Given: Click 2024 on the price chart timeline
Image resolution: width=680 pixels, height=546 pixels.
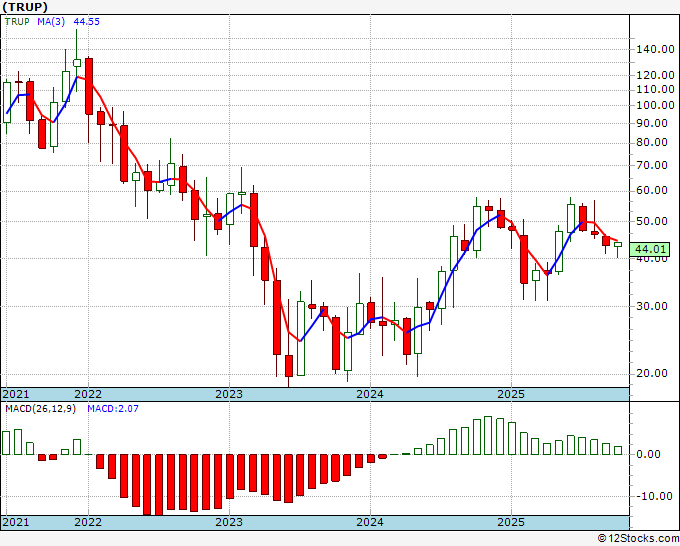Looking at the screenshot, I should point(370,394).
